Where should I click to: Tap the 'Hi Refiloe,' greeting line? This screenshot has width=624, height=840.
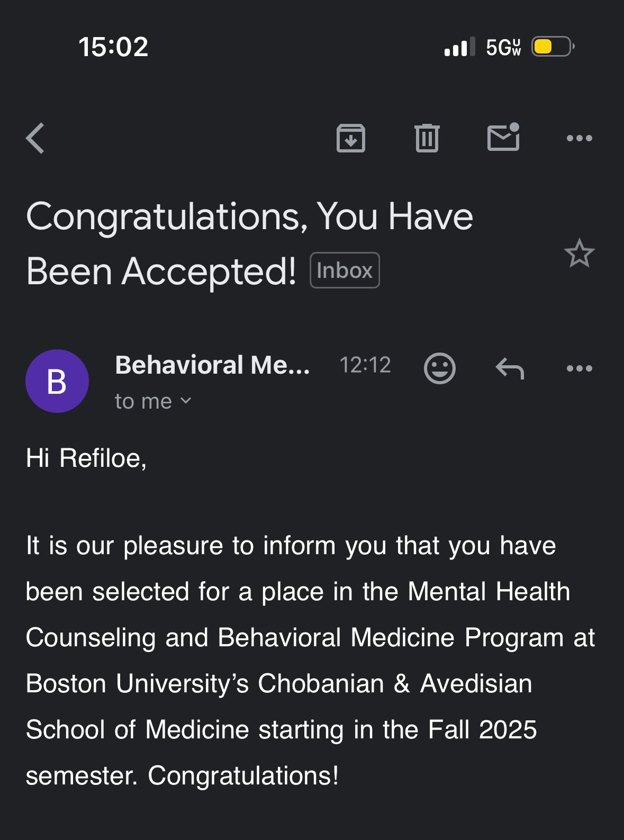point(86,458)
